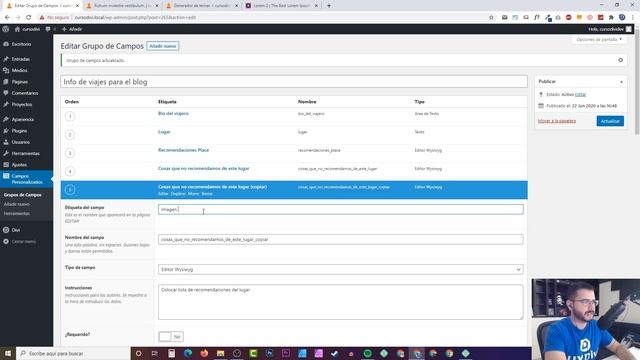This screenshot has width=640, height=360.
Task: Open the Recomendaciones Place field
Action: click(x=183, y=150)
